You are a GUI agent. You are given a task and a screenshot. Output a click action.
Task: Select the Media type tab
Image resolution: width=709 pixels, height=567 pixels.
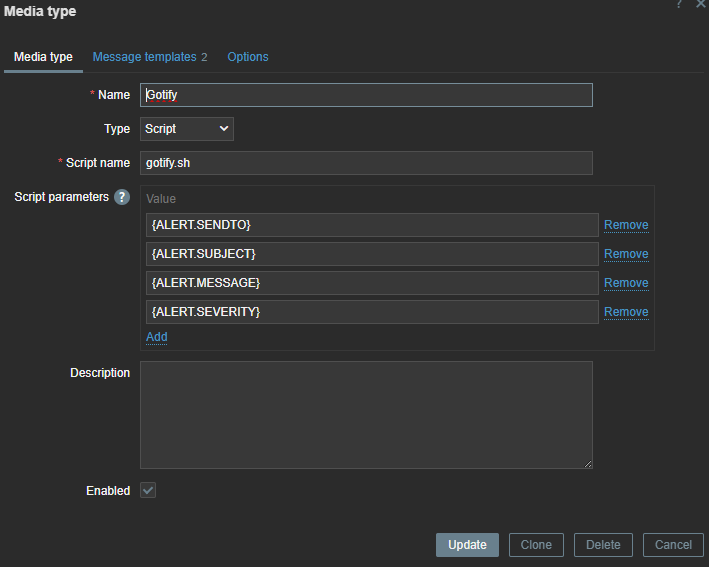coord(43,57)
